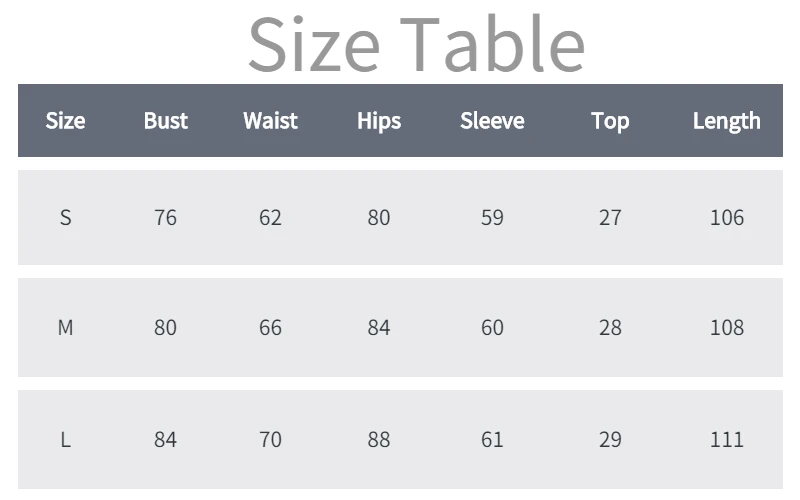The width and height of the screenshot is (800, 500).
Task: Click length value 106 in S row
Action: coord(727,218)
